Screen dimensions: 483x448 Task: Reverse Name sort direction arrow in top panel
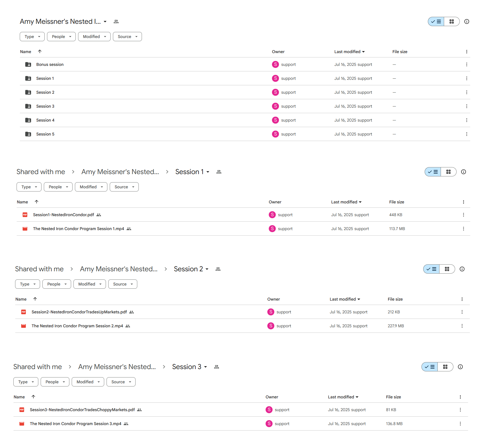(x=40, y=51)
